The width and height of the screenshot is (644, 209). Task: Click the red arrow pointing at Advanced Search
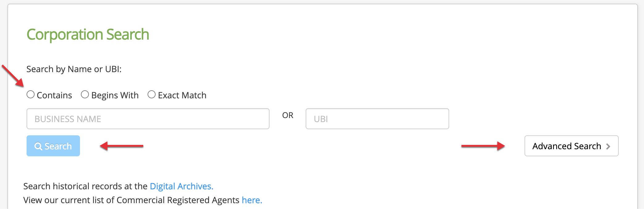(483, 146)
